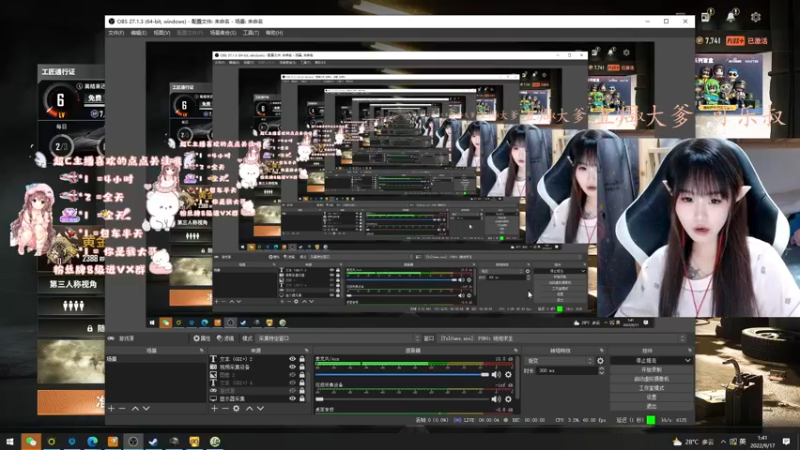Click 开始录制 start recording button
The height and width of the screenshot is (450, 800).
pyautogui.click(x=651, y=369)
